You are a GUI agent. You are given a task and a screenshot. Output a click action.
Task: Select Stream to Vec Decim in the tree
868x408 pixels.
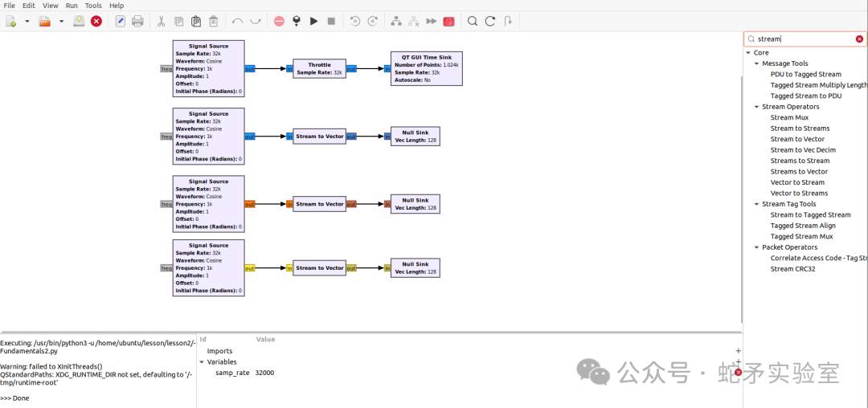pyautogui.click(x=803, y=150)
